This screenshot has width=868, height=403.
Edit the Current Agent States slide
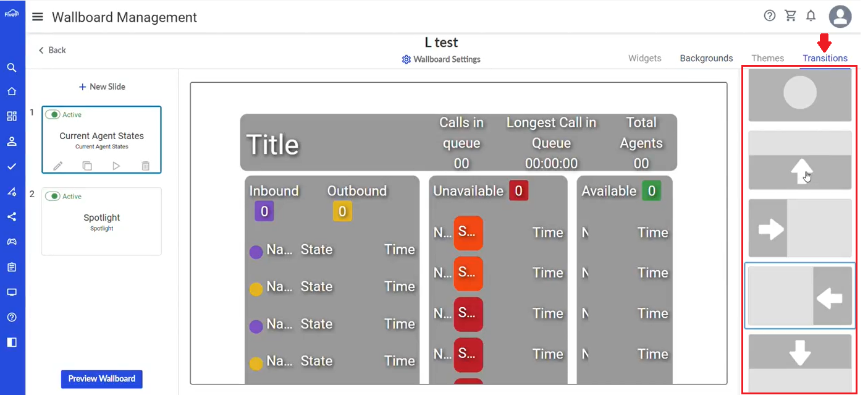(x=58, y=166)
